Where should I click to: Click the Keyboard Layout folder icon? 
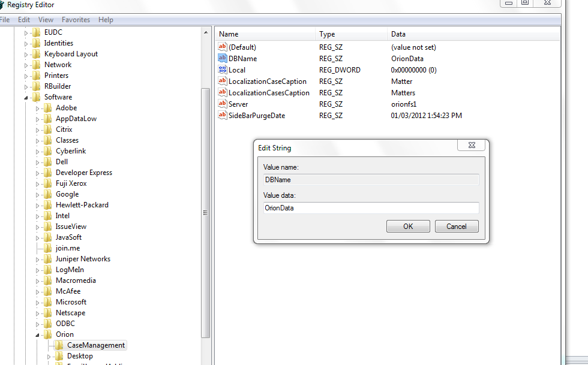(x=37, y=54)
